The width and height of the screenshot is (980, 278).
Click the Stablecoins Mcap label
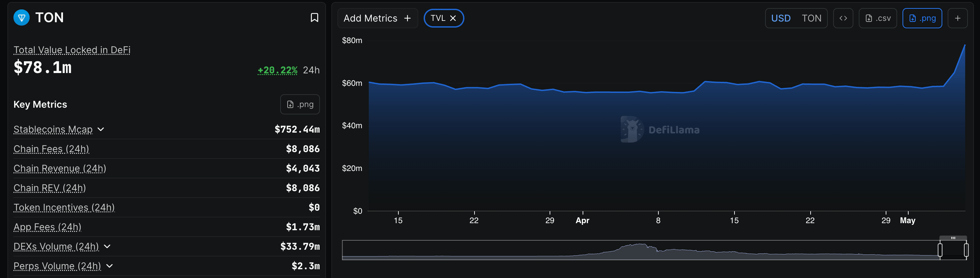click(x=53, y=129)
